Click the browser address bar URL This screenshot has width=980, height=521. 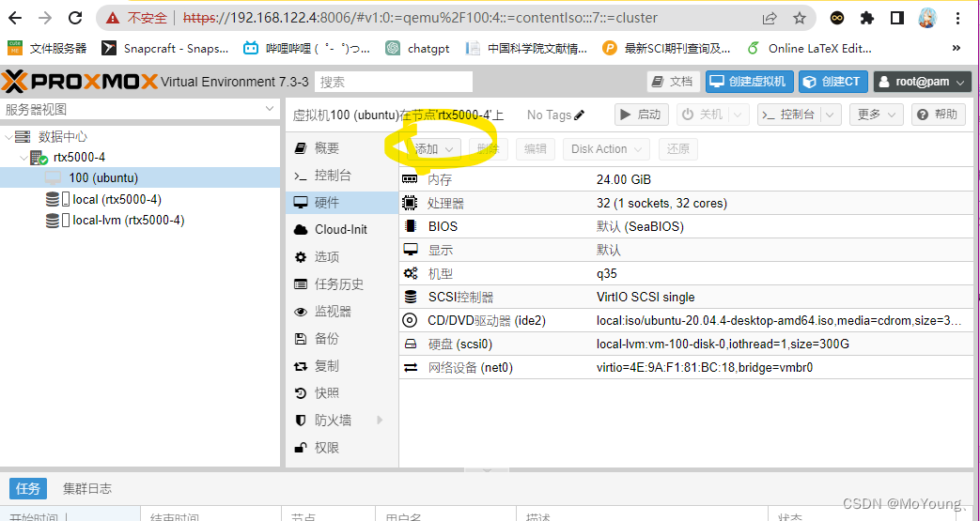pyautogui.click(x=421, y=18)
